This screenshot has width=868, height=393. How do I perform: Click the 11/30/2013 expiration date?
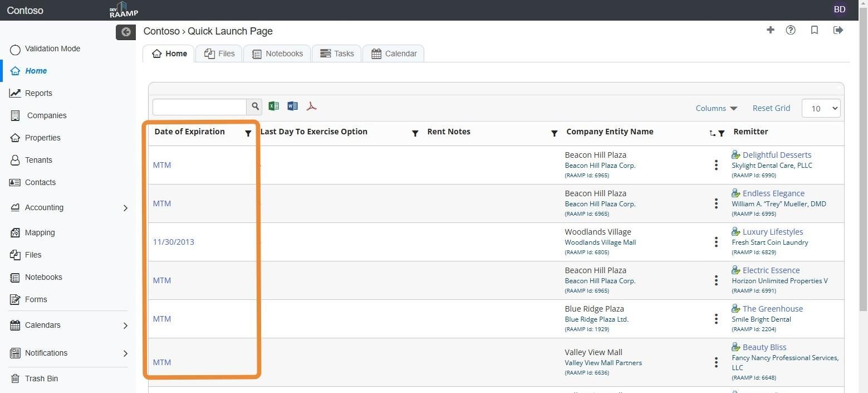pyautogui.click(x=174, y=242)
